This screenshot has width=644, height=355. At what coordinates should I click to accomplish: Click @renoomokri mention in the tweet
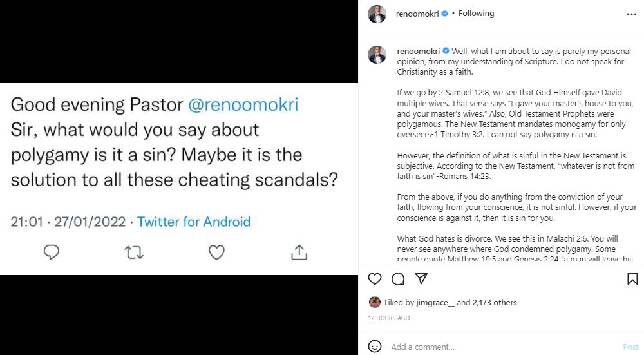click(243, 104)
